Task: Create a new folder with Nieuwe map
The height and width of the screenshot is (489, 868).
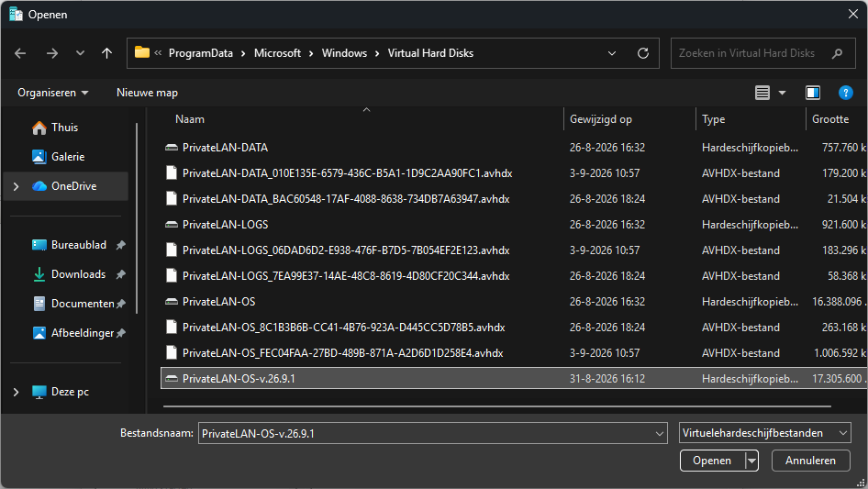Action: click(x=147, y=93)
